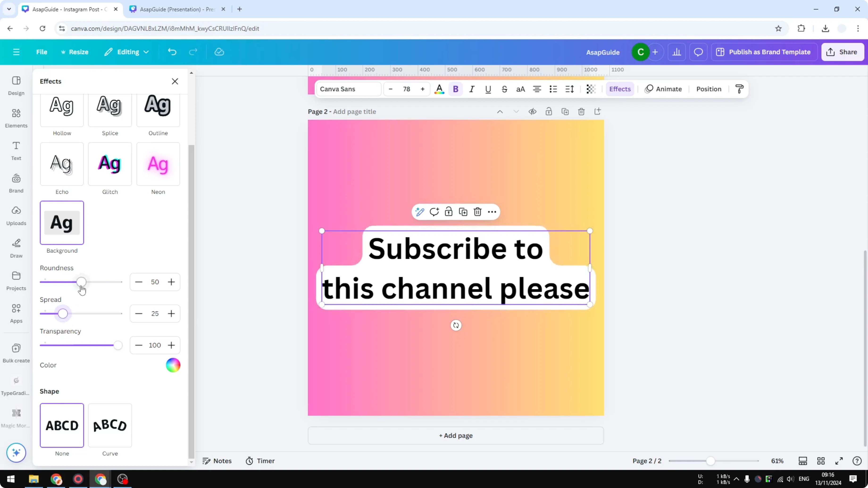The height and width of the screenshot is (488, 868).
Task: Open the Uploads panel
Action: click(x=16, y=215)
